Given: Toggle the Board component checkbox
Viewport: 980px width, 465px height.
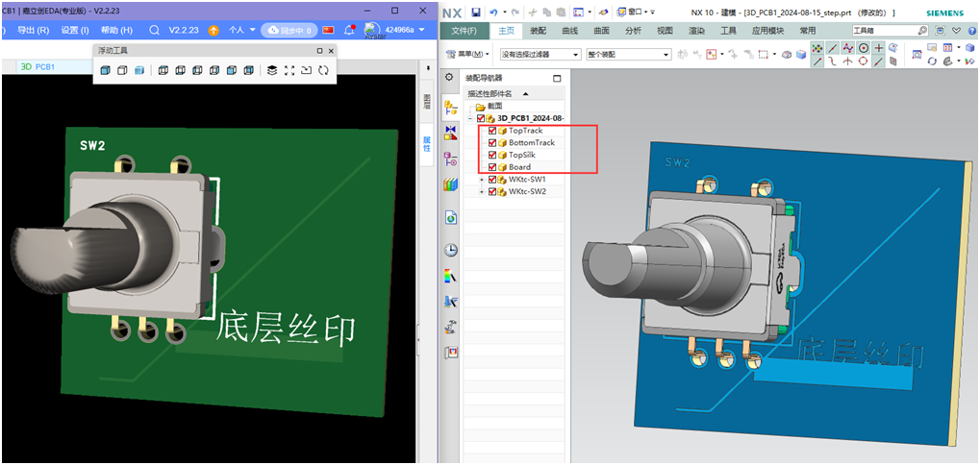Looking at the screenshot, I should pos(492,167).
